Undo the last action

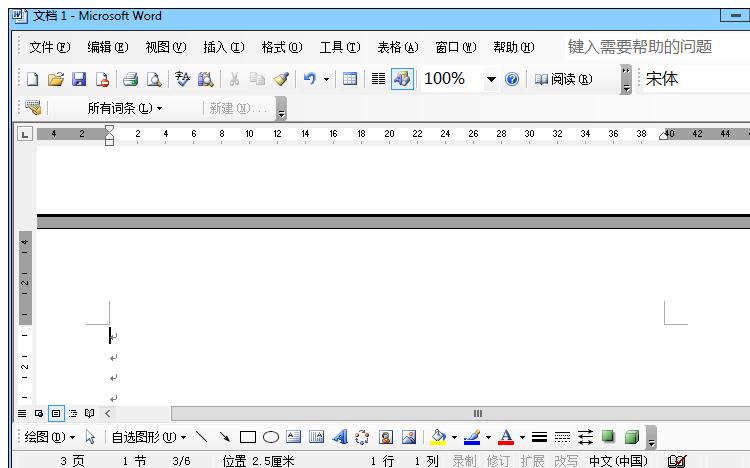(309, 79)
